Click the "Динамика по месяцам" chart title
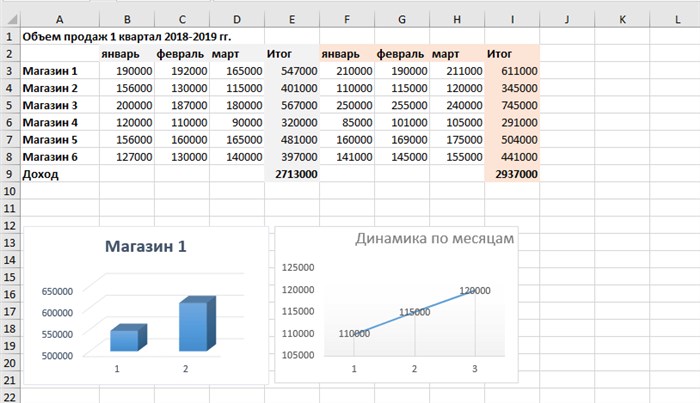 point(434,238)
